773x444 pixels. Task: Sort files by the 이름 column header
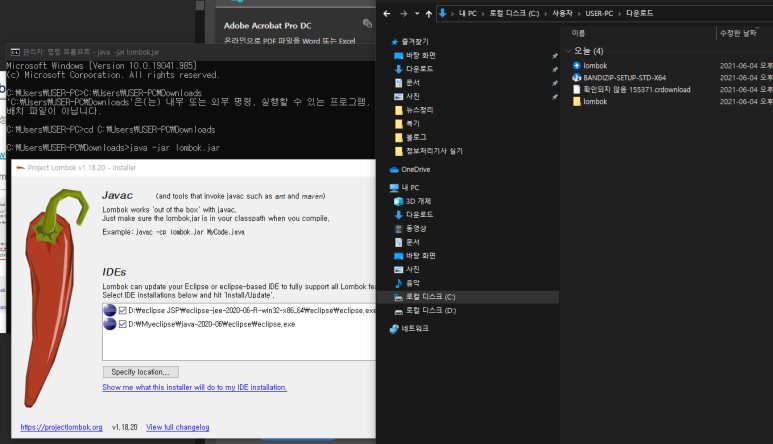(x=578, y=33)
